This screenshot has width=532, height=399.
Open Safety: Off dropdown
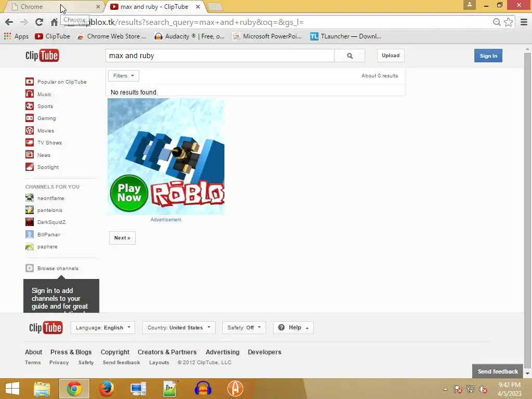tap(244, 327)
